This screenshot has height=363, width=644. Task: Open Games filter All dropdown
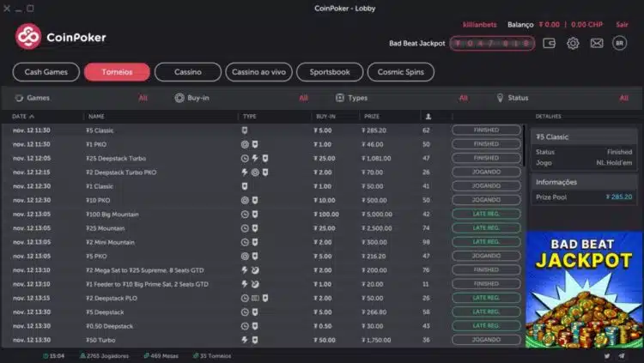pyautogui.click(x=143, y=98)
